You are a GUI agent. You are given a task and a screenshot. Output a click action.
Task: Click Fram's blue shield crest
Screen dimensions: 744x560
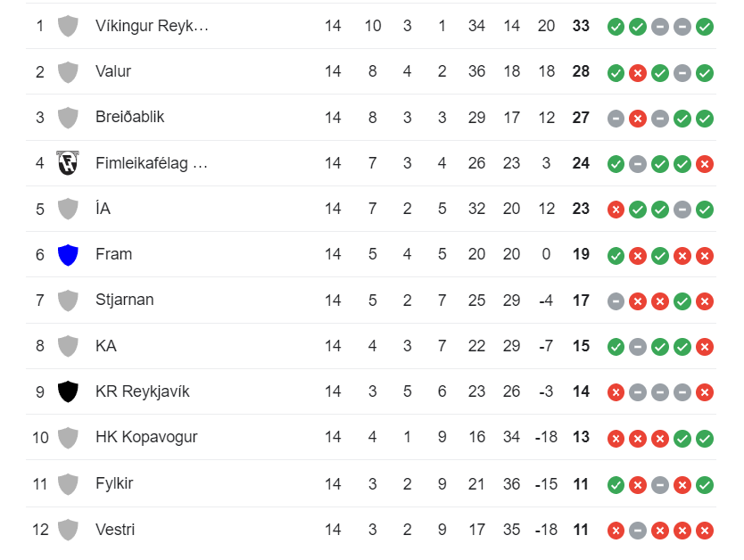point(68,255)
